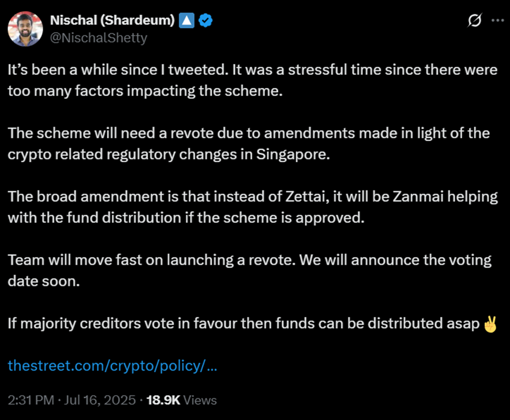Open the Grok explain-post icon
The width and height of the screenshot is (510, 420).
tap(475, 21)
